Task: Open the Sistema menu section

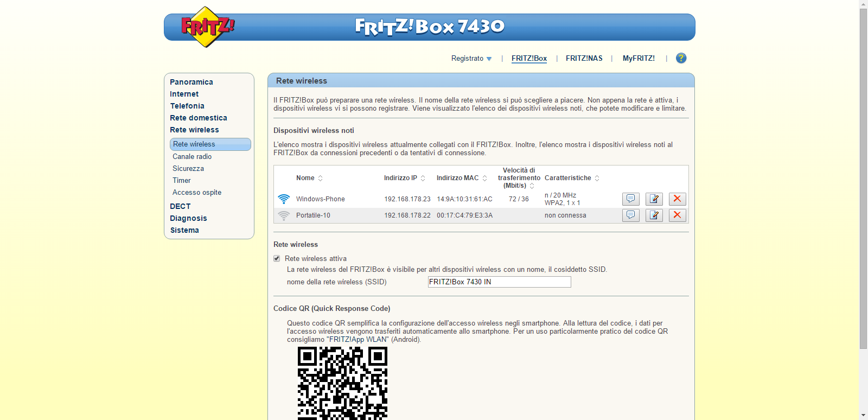Action: point(184,230)
